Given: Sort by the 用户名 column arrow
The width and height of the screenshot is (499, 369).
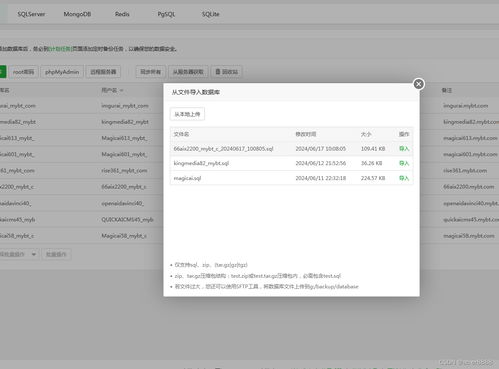Looking at the screenshot, I should [x=121, y=91].
